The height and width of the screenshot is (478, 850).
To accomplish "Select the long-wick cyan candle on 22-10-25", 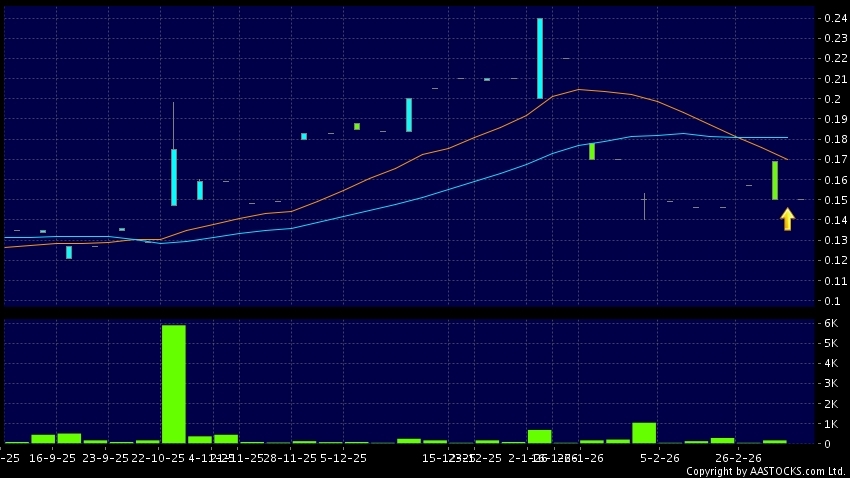I will pos(174,177).
